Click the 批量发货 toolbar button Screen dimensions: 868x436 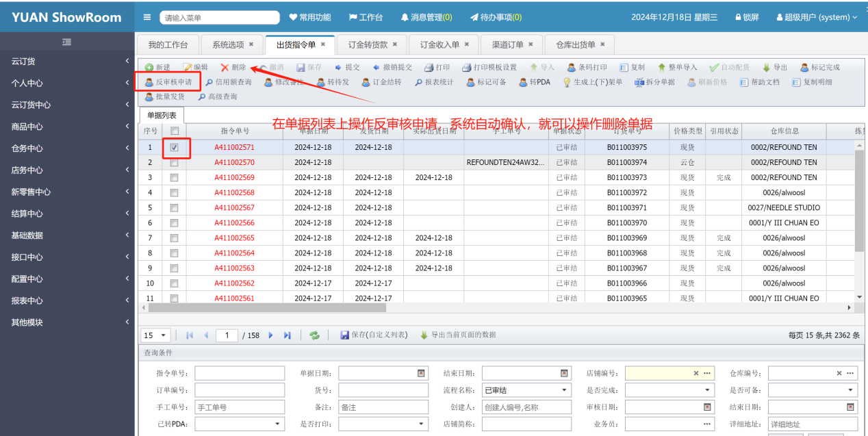[165, 97]
